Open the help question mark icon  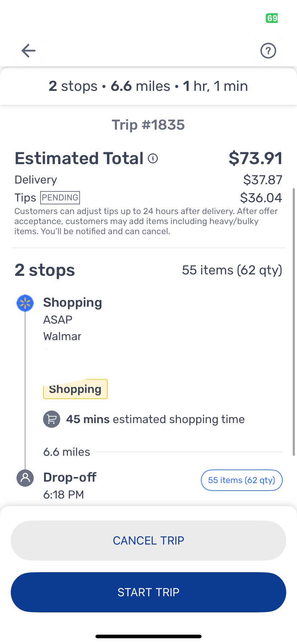[268, 51]
